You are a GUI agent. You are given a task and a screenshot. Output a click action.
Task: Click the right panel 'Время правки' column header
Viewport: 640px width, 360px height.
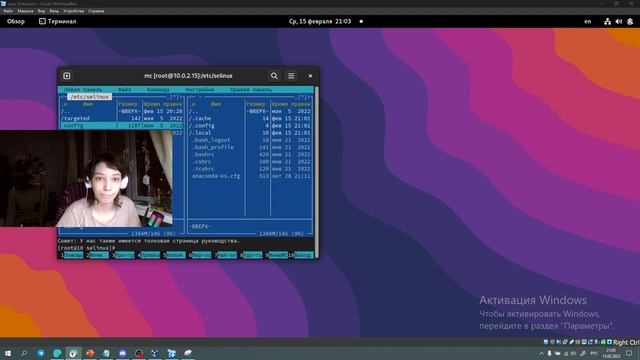(x=291, y=104)
